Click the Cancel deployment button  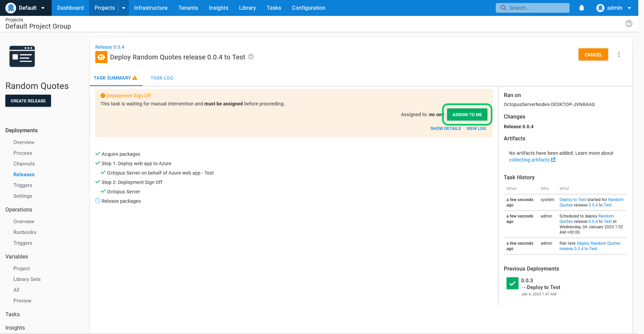pyautogui.click(x=593, y=54)
